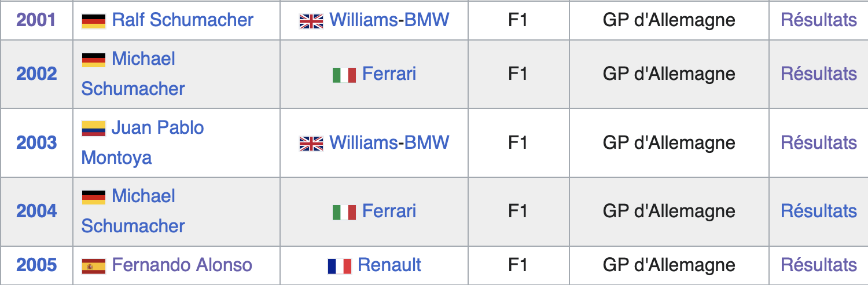Open the Renault constructor link
The height and width of the screenshot is (285, 868).
tap(389, 265)
